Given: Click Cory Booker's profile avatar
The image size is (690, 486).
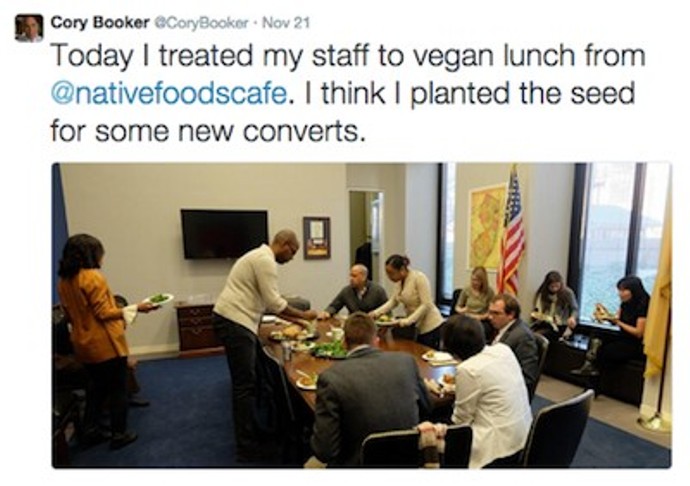Looking at the screenshot, I should [x=28, y=27].
